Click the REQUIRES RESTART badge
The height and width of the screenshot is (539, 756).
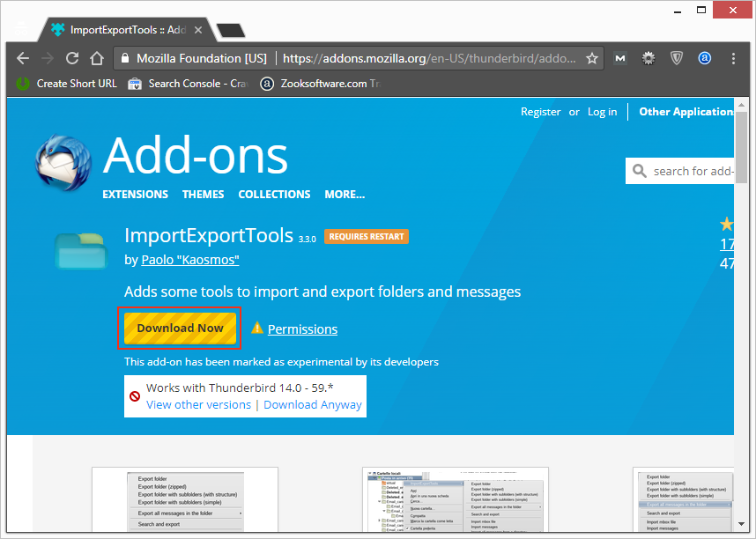point(367,237)
